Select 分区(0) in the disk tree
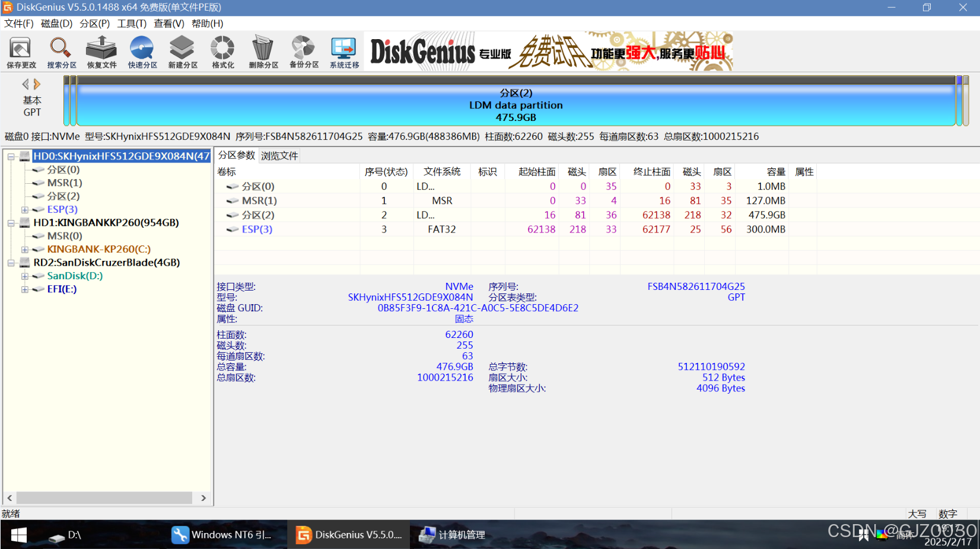980x549 pixels. [x=63, y=170]
